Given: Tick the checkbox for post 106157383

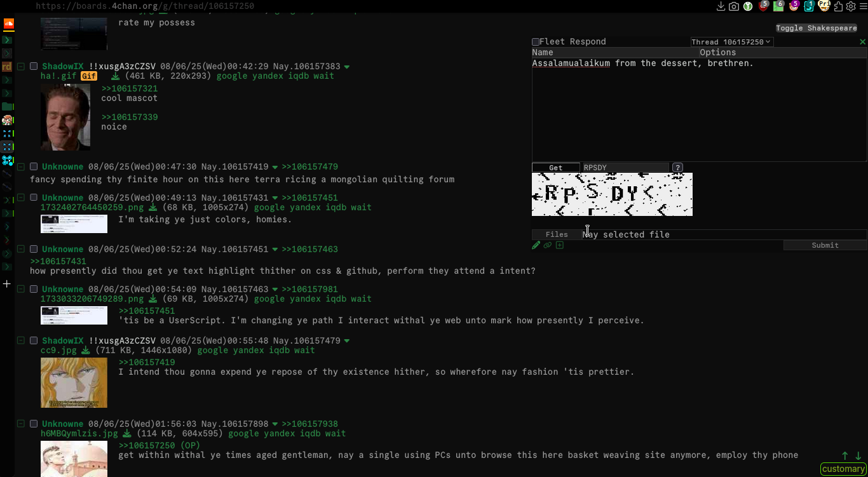Looking at the screenshot, I should 34,67.
